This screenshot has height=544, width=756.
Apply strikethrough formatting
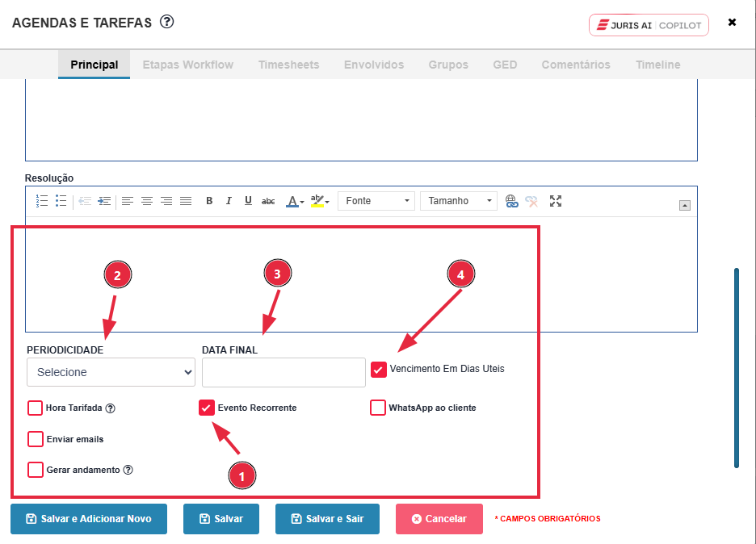pos(268,201)
